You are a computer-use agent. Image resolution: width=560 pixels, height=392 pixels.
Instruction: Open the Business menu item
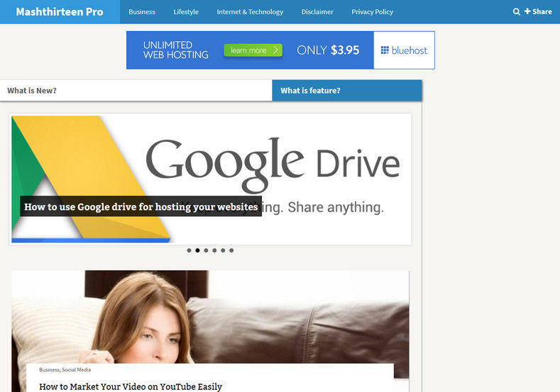click(x=142, y=12)
